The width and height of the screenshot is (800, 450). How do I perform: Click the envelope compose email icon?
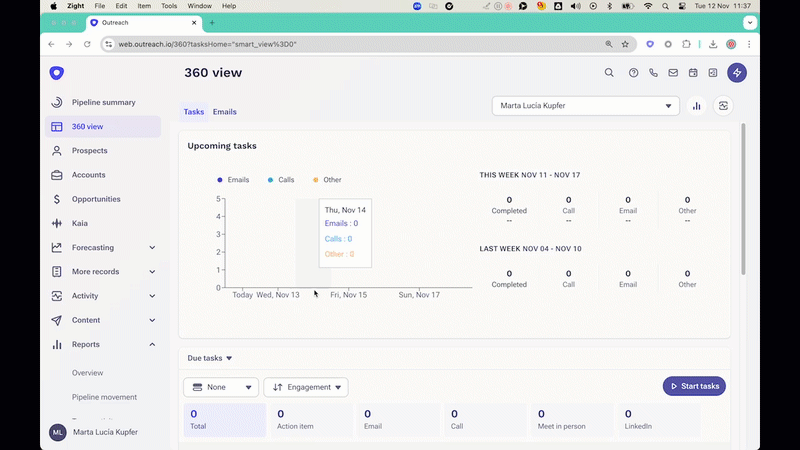[x=673, y=73]
